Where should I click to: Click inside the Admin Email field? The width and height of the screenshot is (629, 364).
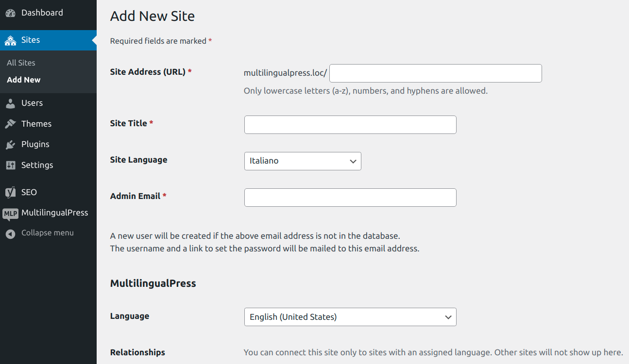pyautogui.click(x=350, y=198)
